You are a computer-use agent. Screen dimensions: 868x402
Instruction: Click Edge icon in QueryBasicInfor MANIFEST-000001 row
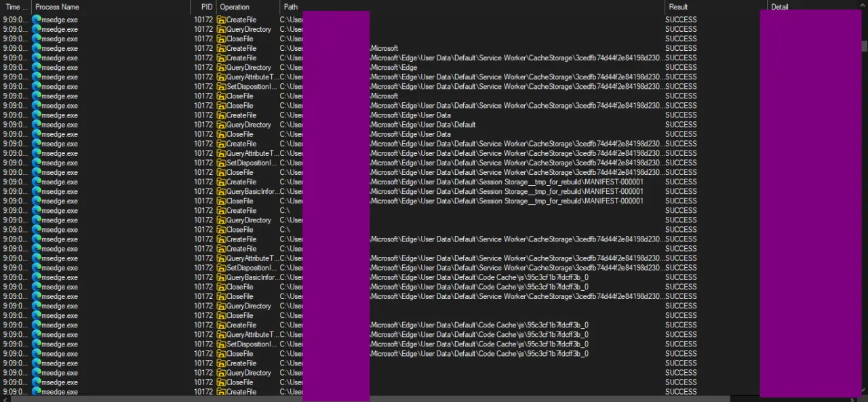pyautogui.click(x=37, y=192)
